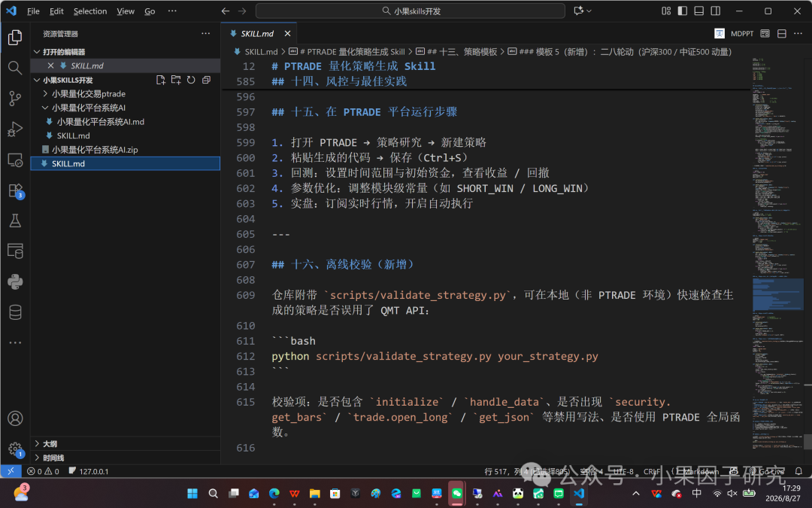Close SKILL.md in the open editors list
Screen dimensions: 812x508
click(x=50, y=65)
